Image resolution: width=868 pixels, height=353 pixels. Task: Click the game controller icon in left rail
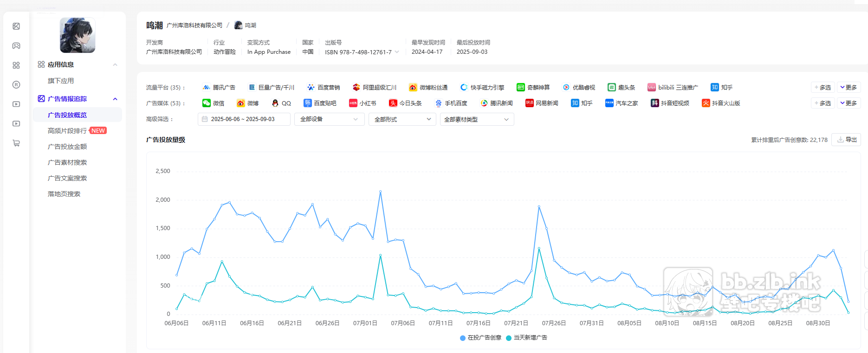[16, 46]
